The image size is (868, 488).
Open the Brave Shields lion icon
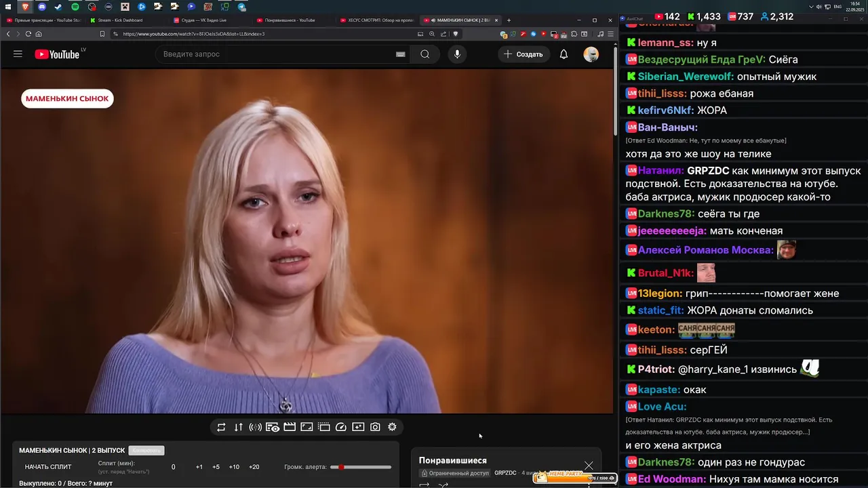(456, 34)
